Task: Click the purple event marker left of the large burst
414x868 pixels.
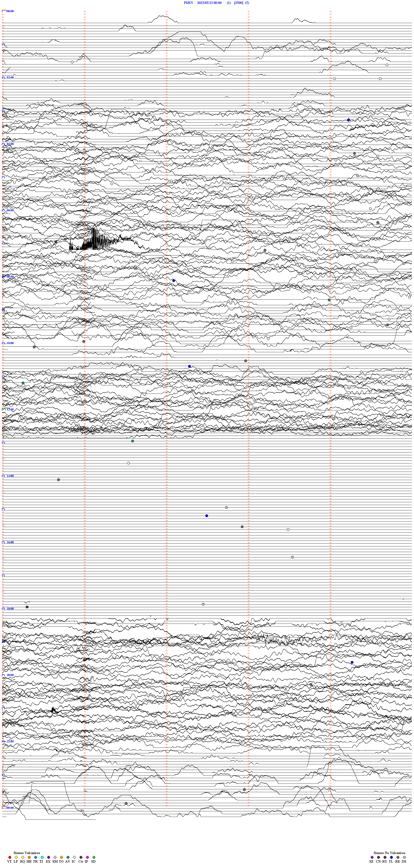Action: point(56,242)
